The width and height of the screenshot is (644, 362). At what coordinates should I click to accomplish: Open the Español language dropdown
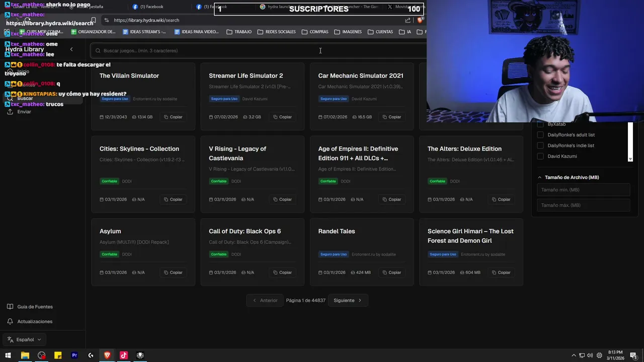[24, 339]
